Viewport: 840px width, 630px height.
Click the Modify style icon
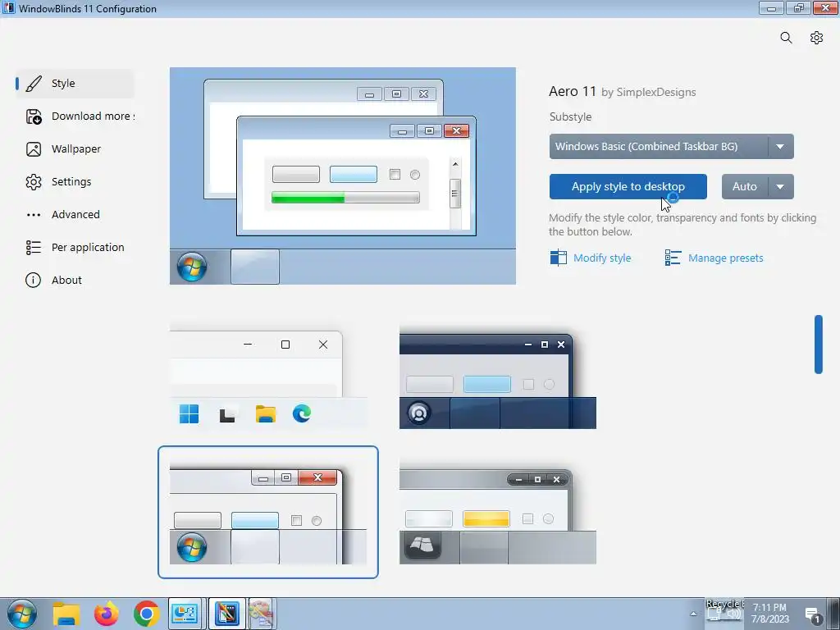558,258
